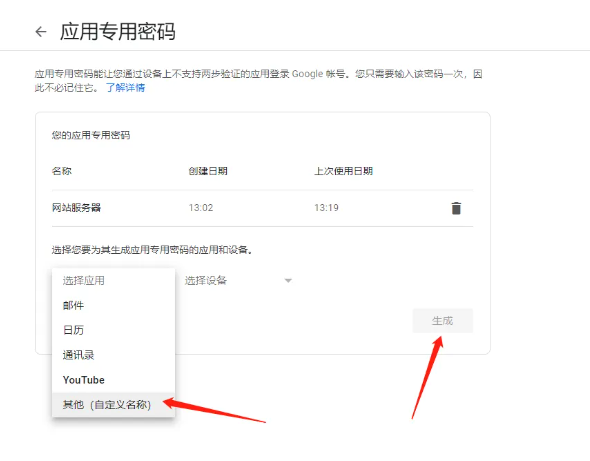This screenshot has height=461, width=590.
Task: Click the 应用专用密码 page title
Action: (118, 32)
